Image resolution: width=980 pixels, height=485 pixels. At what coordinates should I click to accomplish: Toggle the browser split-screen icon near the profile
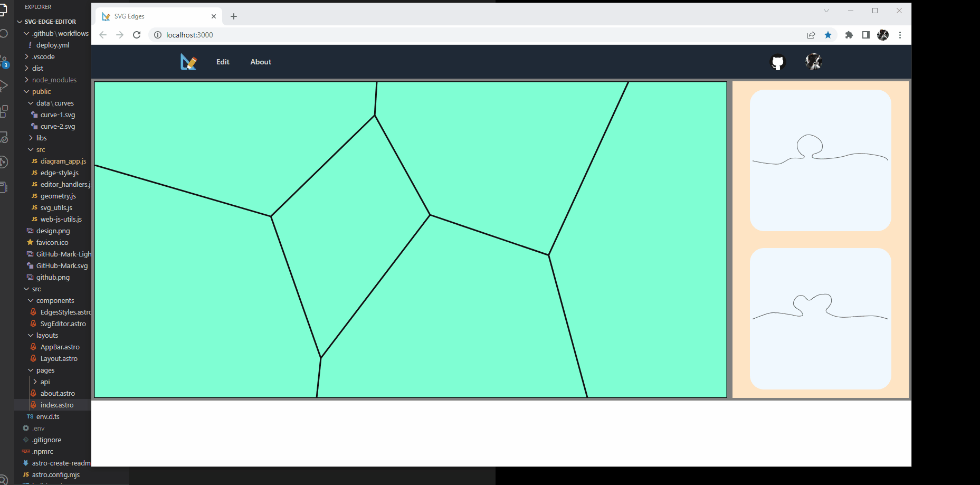coord(865,35)
